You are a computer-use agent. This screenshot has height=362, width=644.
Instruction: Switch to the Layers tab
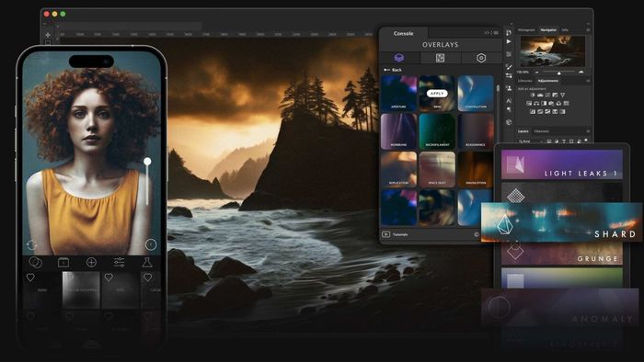coord(523,131)
